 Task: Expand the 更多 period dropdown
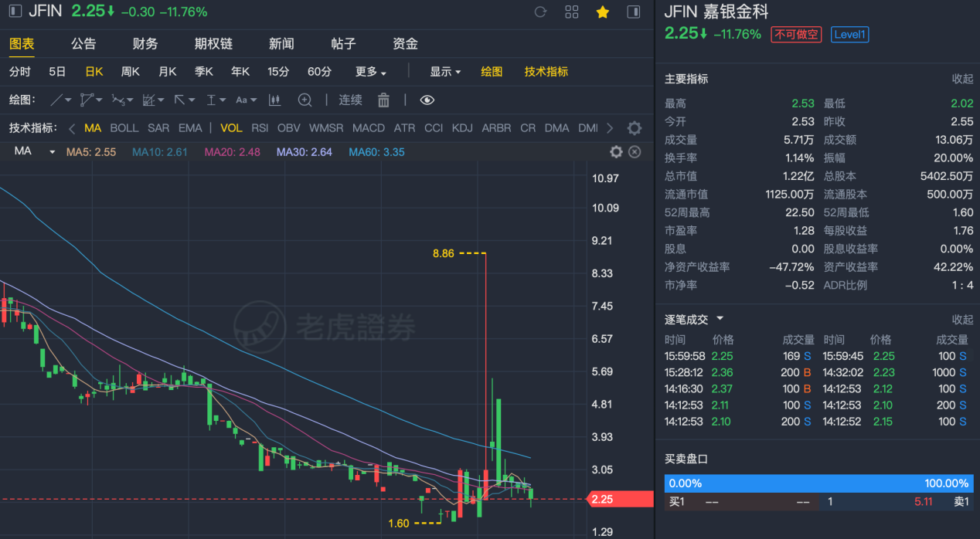pyautogui.click(x=371, y=72)
